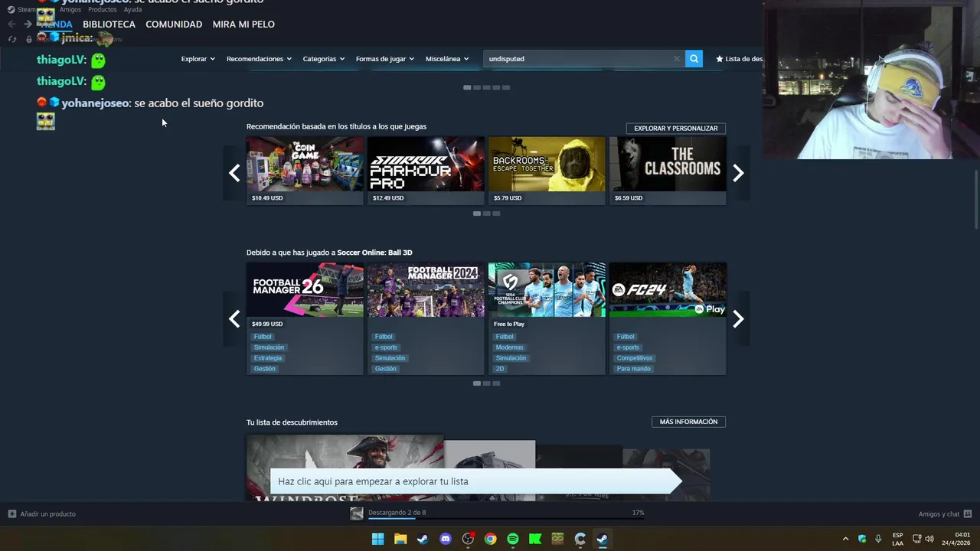Click the Estrategia tag under Football Manager 26
Image resolution: width=980 pixels, height=551 pixels.
click(268, 358)
